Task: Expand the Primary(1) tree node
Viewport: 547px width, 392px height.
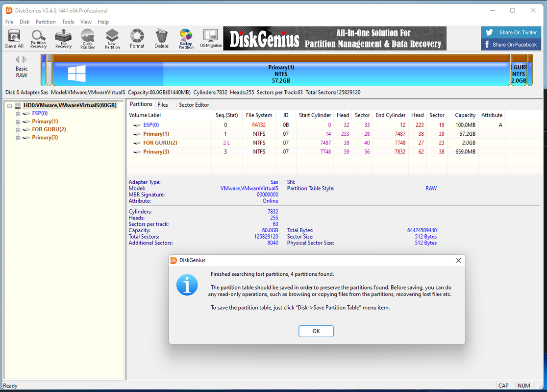Action: point(18,122)
